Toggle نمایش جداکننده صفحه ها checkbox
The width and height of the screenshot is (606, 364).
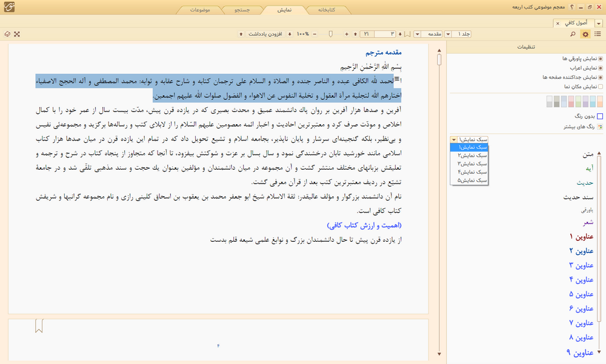600,78
